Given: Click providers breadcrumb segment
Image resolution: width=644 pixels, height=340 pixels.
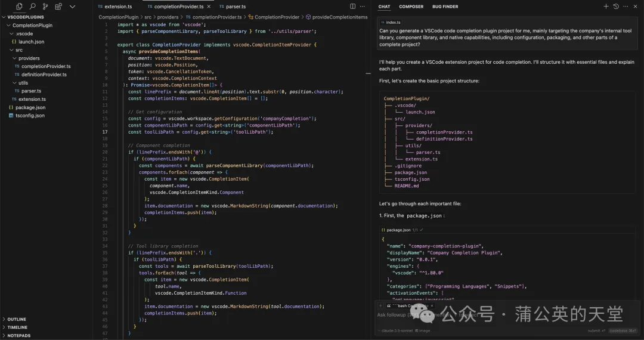Looking at the screenshot, I should [168, 17].
